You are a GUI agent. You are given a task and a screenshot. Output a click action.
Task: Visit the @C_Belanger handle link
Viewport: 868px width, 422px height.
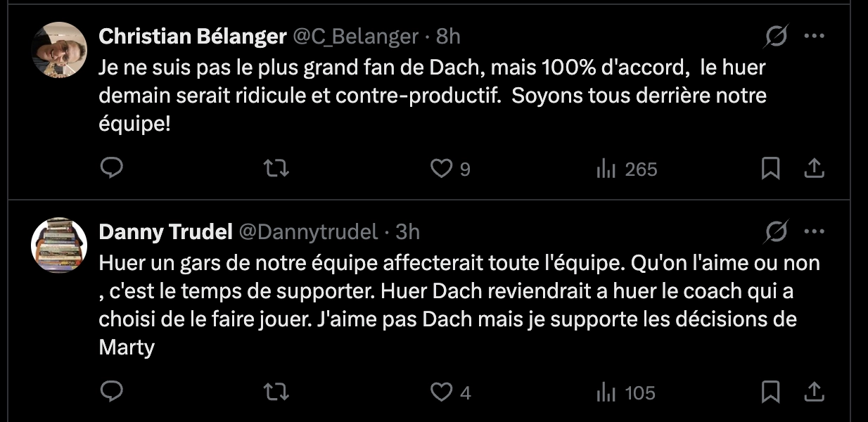[x=355, y=37]
